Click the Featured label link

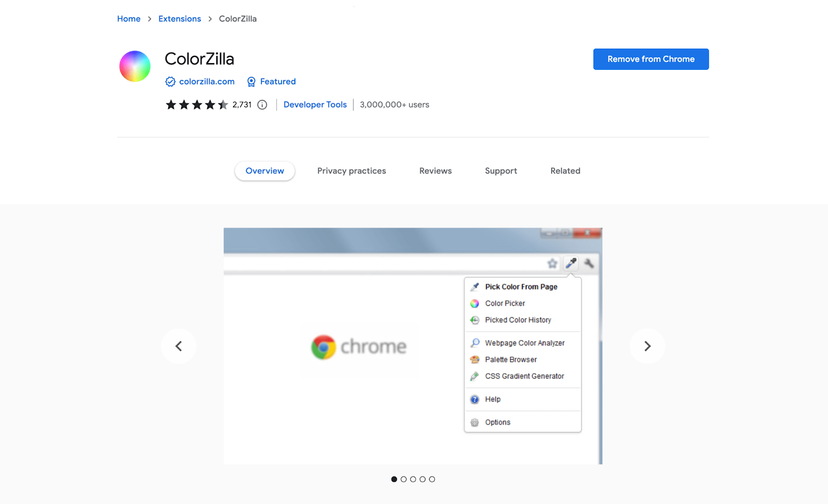(x=278, y=82)
